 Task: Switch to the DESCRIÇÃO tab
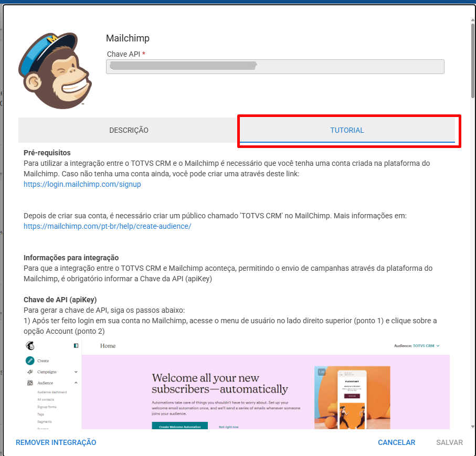[129, 130]
